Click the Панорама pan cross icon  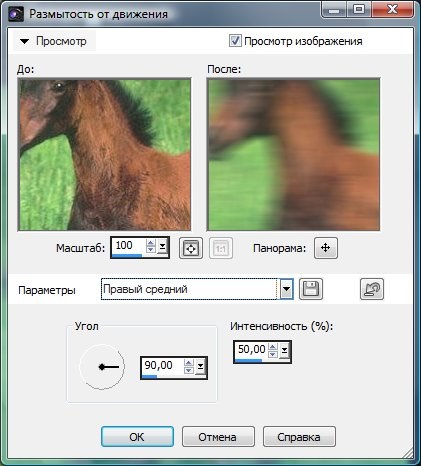coord(326,248)
